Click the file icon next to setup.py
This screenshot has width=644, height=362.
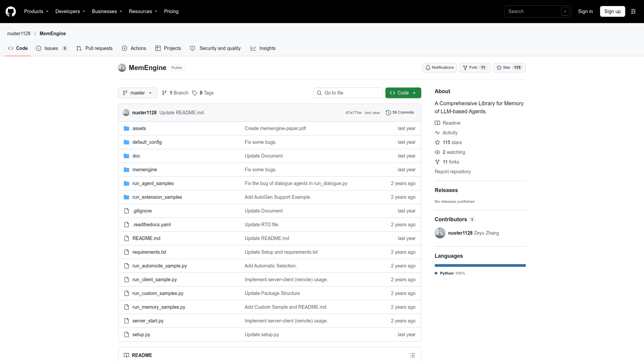tap(126, 335)
